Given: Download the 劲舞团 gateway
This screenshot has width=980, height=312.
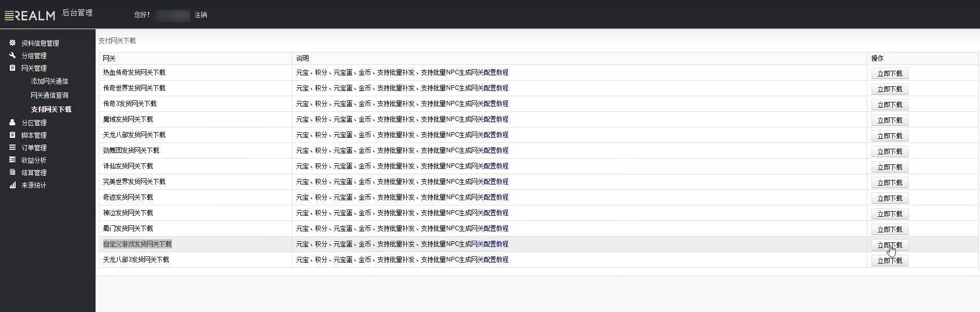Looking at the screenshot, I should 890,151.
